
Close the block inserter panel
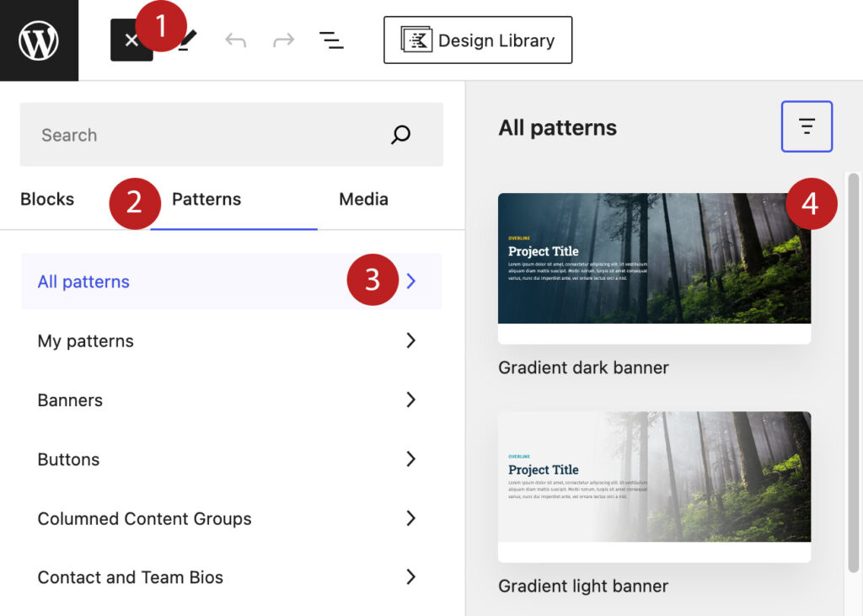[129, 41]
